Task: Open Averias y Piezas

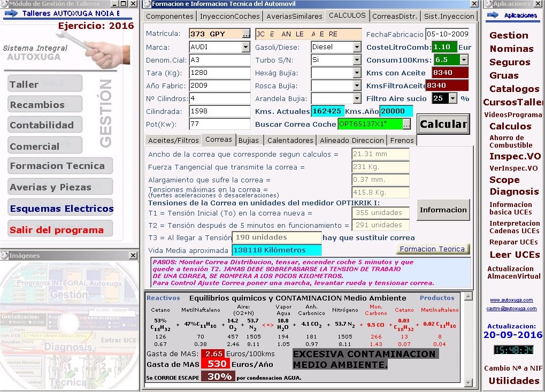Action: (60, 187)
